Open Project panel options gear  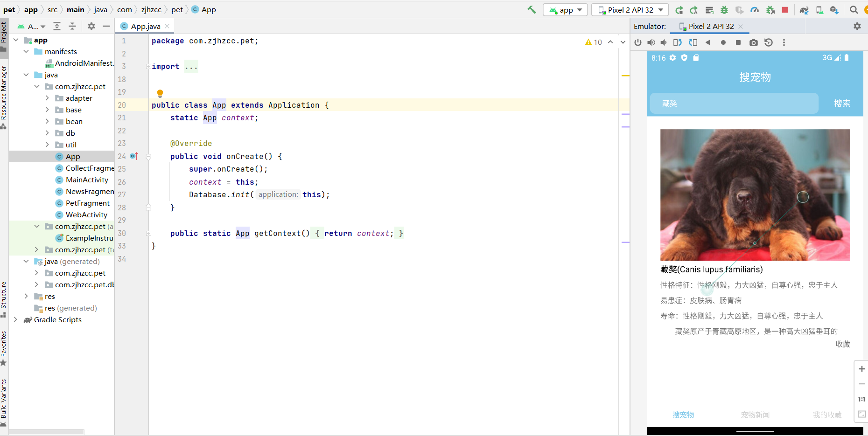[91, 26]
